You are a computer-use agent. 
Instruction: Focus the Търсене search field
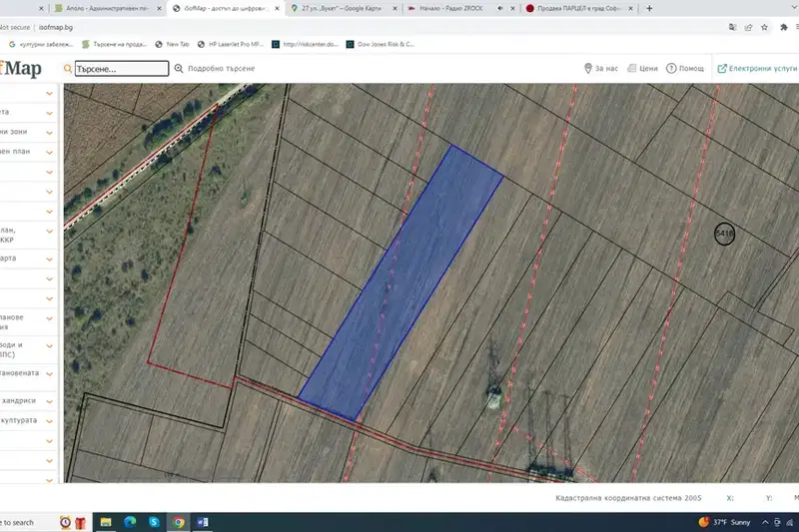click(x=122, y=69)
